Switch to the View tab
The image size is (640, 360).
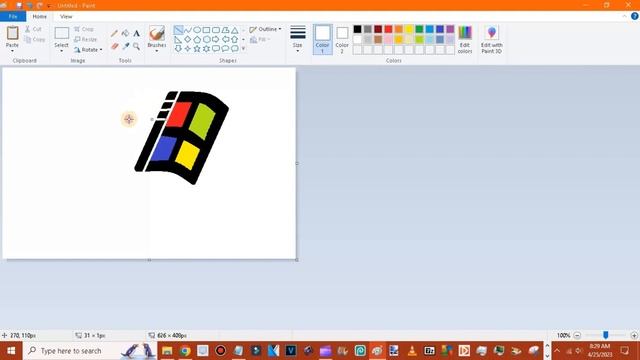click(x=66, y=16)
